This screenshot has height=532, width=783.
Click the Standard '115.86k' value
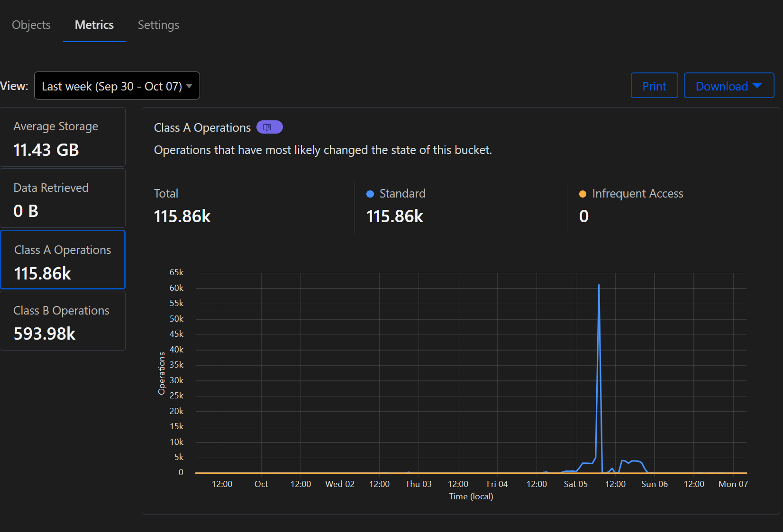pos(394,216)
